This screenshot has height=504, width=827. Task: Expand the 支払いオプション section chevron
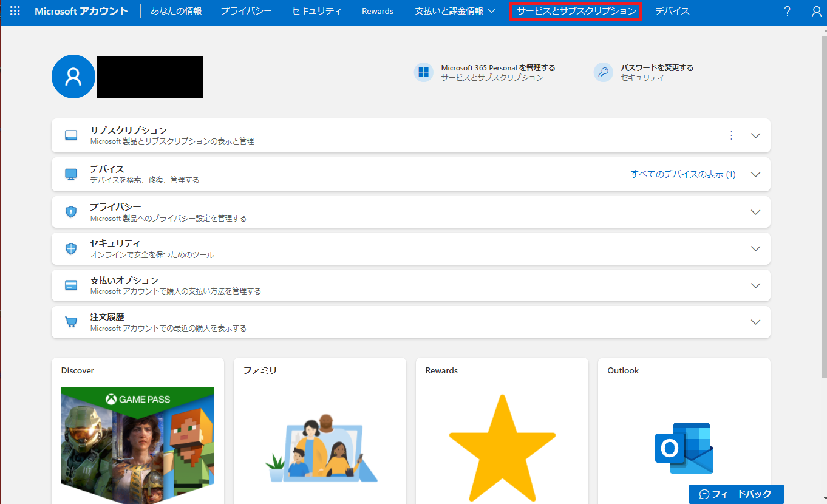coord(755,285)
